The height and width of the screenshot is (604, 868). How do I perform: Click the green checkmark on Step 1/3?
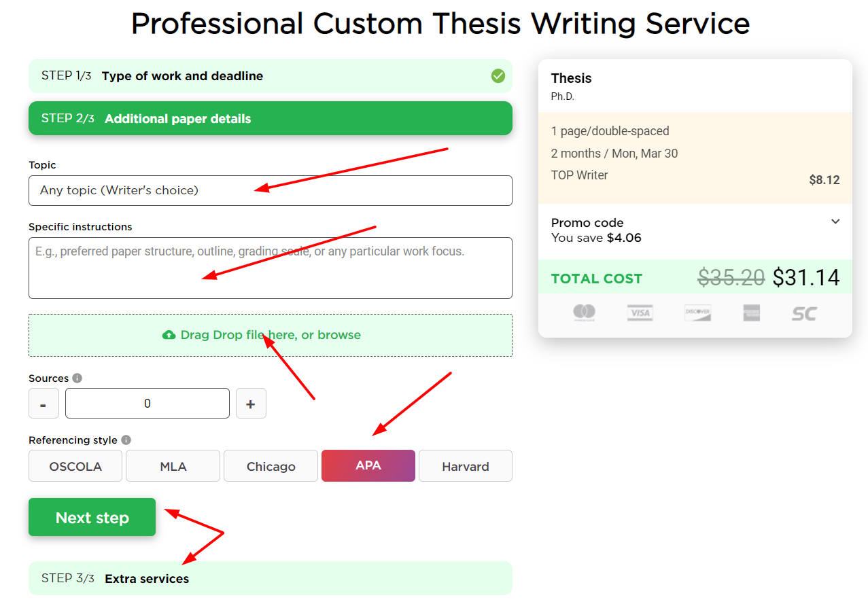[x=498, y=76]
